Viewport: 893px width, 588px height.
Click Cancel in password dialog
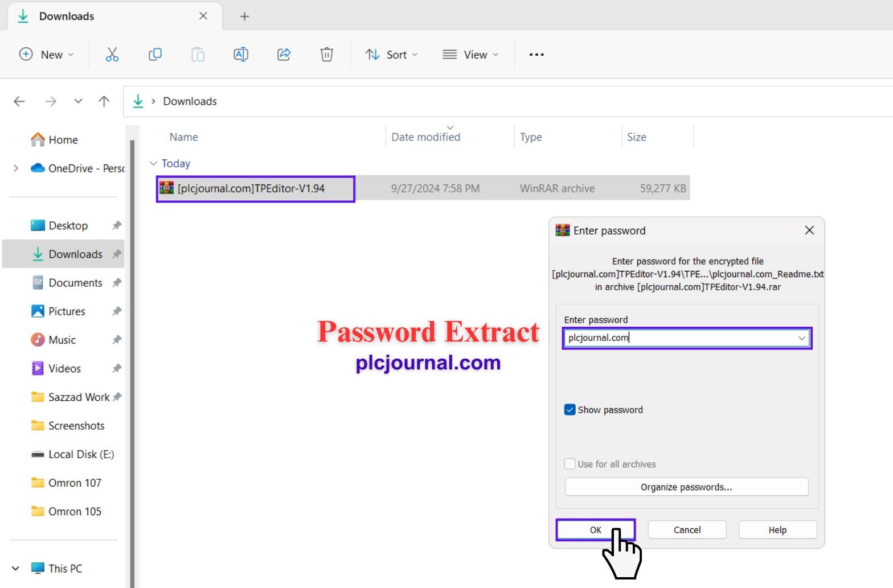point(687,529)
